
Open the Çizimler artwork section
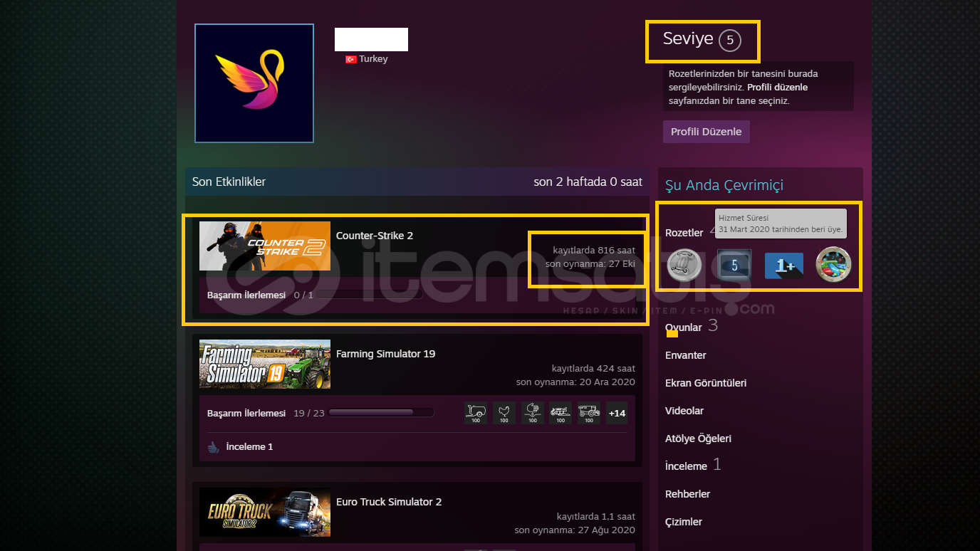pyautogui.click(x=684, y=522)
